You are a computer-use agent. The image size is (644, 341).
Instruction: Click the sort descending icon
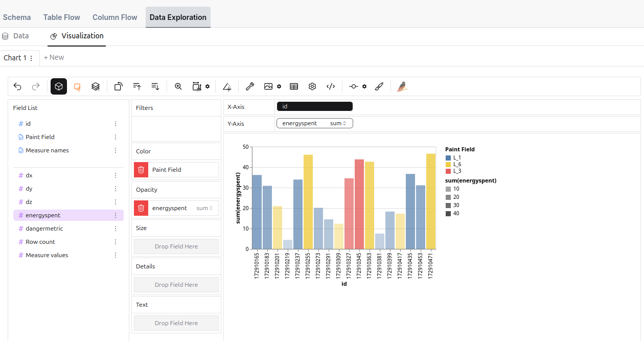click(x=155, y=86)
